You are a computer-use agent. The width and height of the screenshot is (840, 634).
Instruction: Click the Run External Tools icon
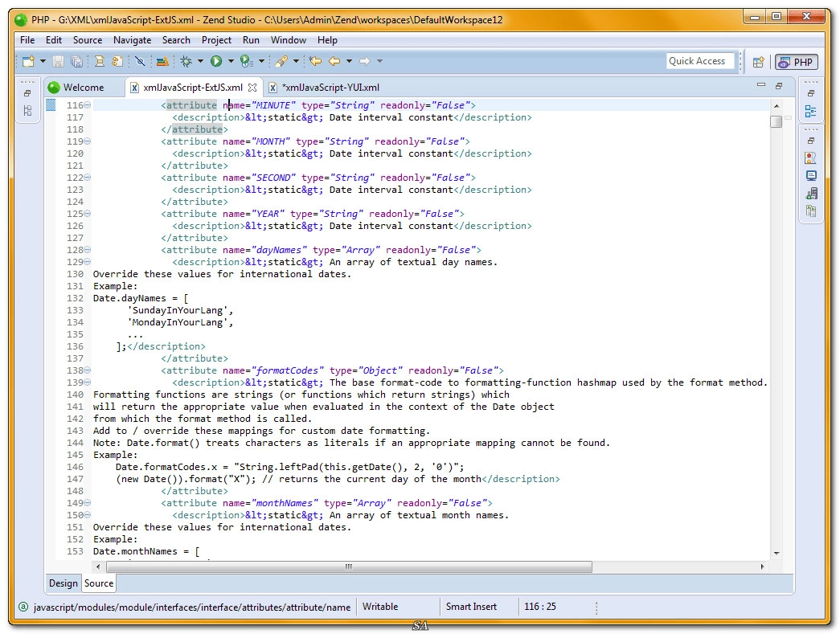click(246, 62)
